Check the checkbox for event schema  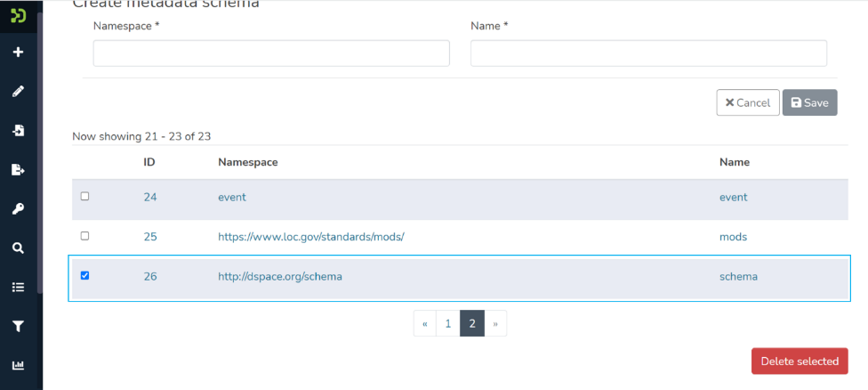tap(85, 197)
